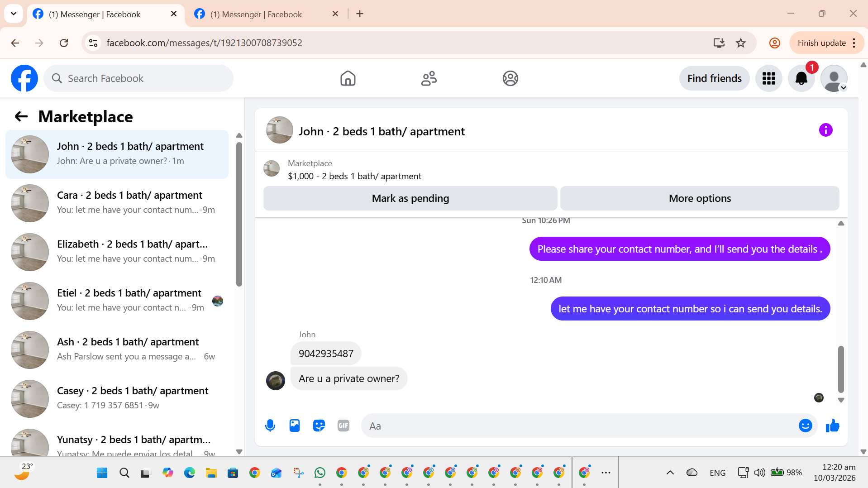Open Chrome profile icon
Viewport: 868px width, 488px height.
pos(774,43)
